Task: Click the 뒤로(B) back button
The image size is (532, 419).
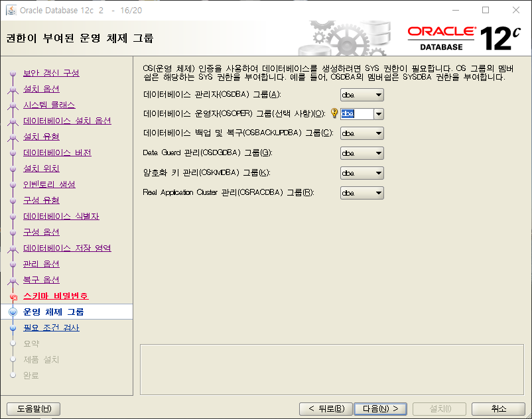Action: click(326, 409)
